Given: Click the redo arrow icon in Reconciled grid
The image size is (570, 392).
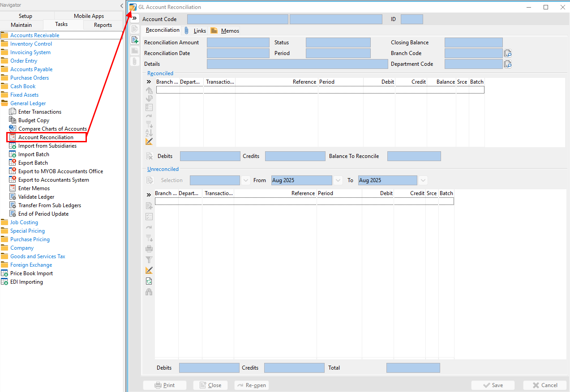Looking at the screenshot, I should click(x=149, y=116).
